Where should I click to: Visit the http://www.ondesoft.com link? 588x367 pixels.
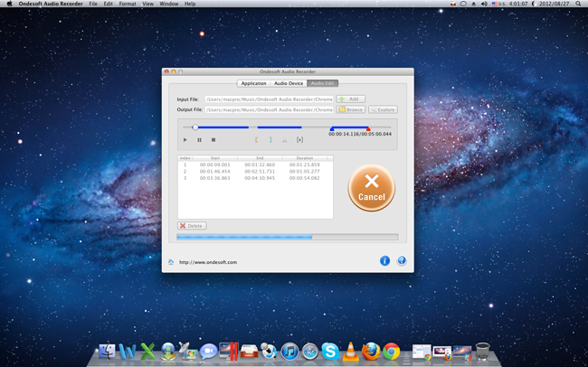(208, 262)
